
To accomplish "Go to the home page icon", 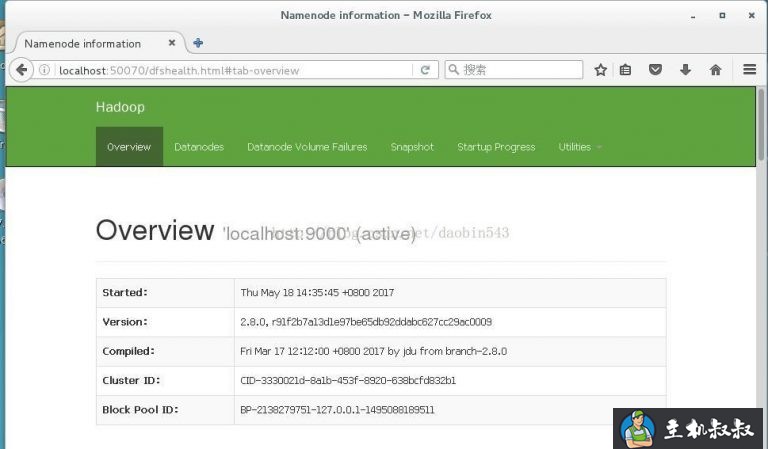I will [716, 70].
